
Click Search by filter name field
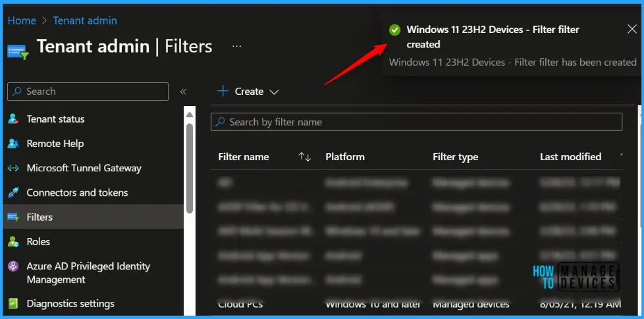point(416,122)
